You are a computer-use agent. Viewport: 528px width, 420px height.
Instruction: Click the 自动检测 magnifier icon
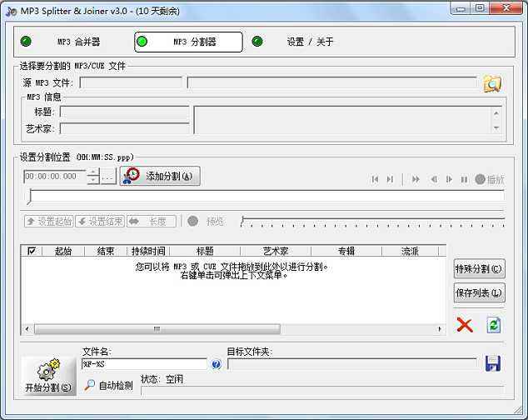(x=90, y=385)
